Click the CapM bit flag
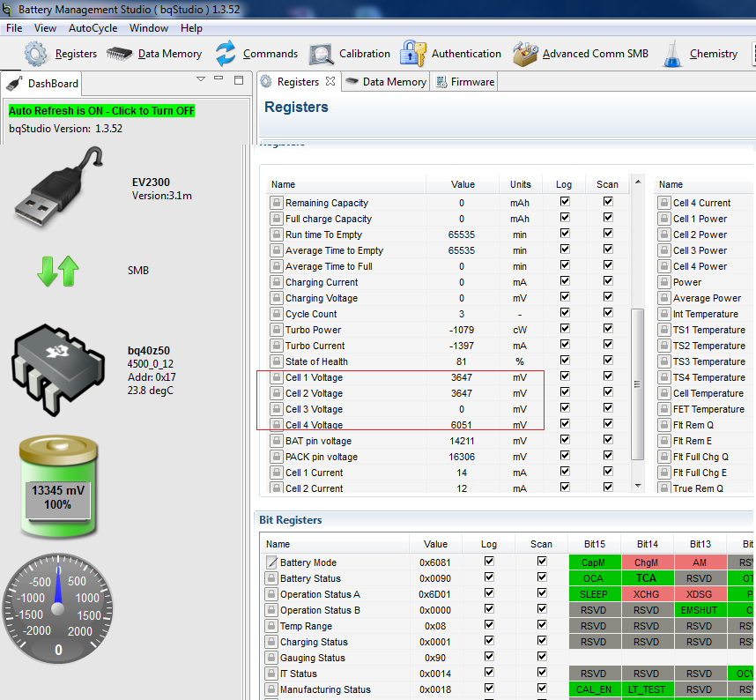Viewport: 756px width, 700px height. pyautogui.click(x=594, y=562)
